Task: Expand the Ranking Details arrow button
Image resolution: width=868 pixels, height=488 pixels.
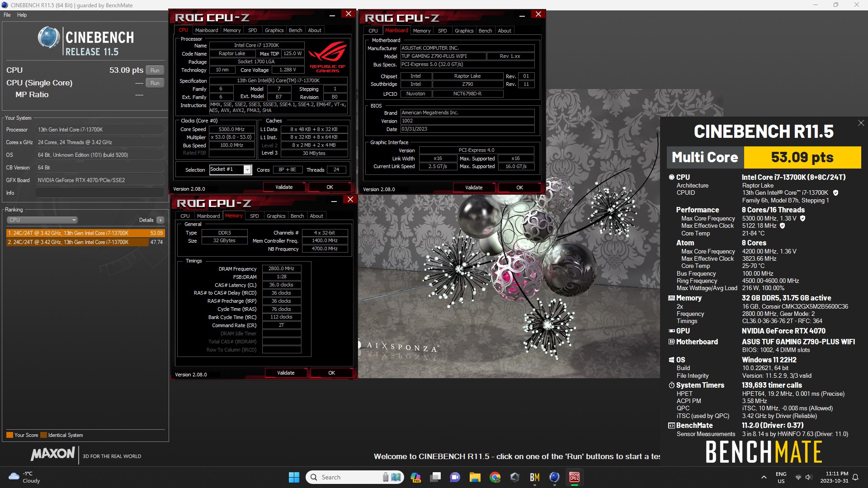Action: 160,220
